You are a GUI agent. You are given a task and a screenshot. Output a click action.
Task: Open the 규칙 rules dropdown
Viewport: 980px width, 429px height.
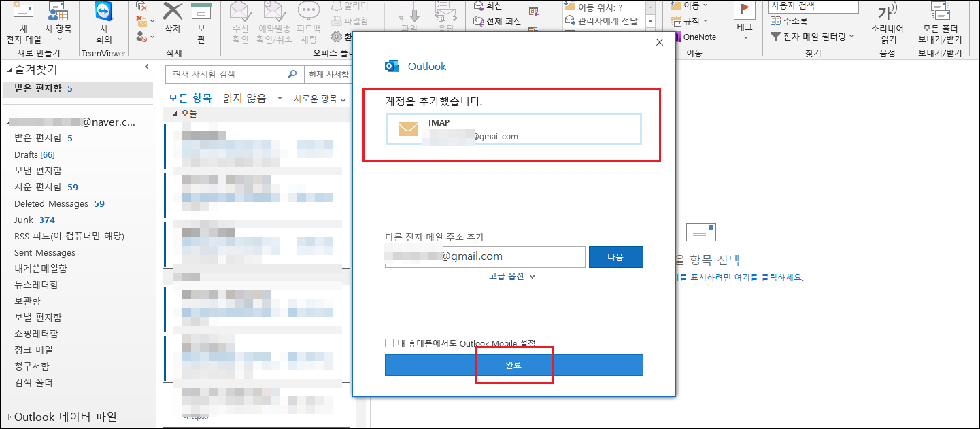pos(689,21)
